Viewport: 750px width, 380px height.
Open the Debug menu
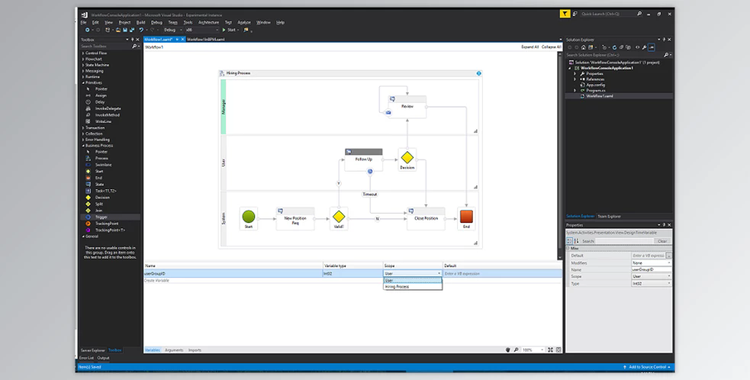[156, 22]
